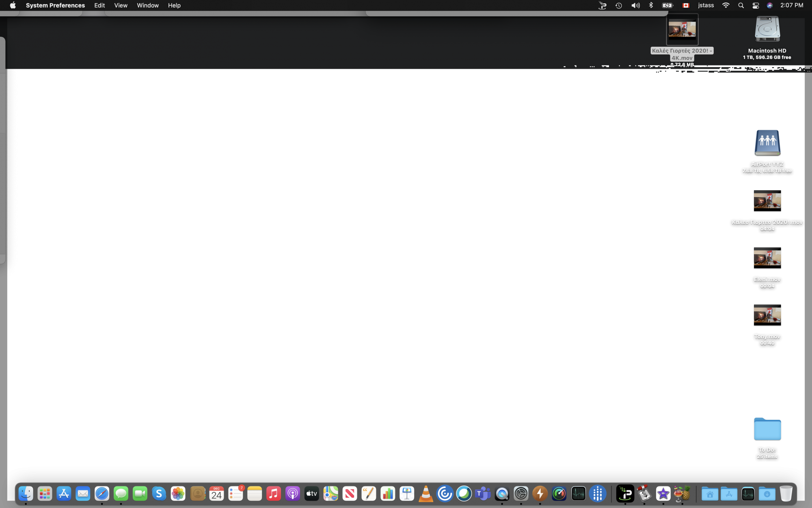Screen dimensions: 812x508
Task: Open Activity Monitor from the Dock
Action: [579, 494]
